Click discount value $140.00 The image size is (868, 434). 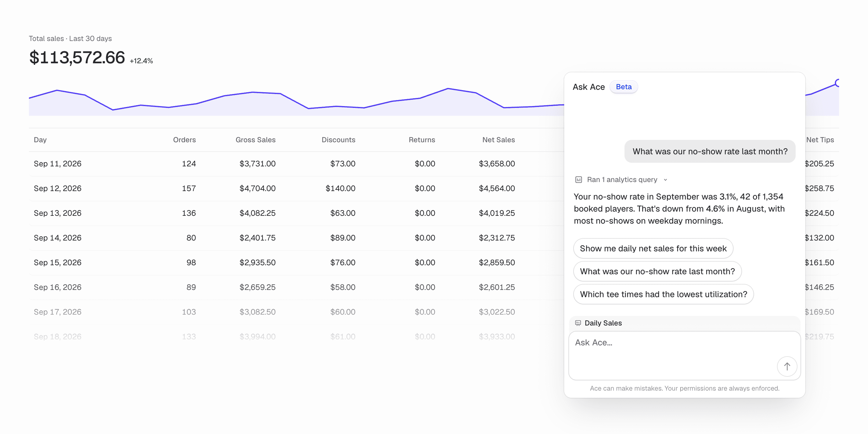tap(340, 188)
